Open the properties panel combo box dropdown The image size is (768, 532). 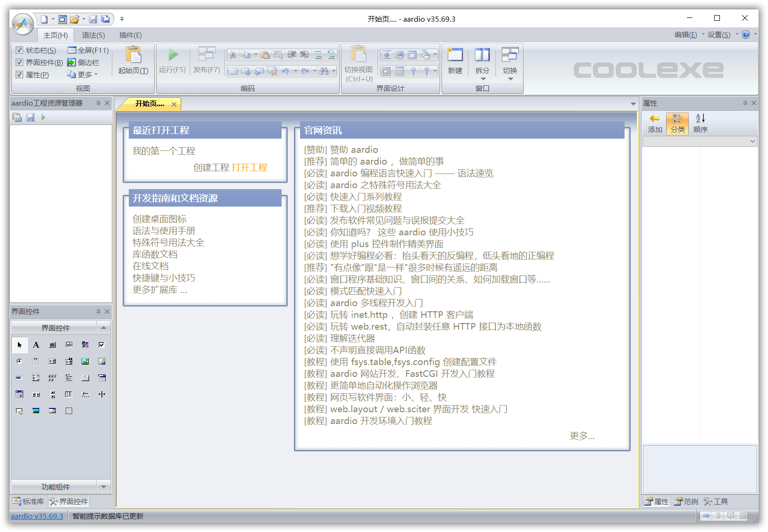751,141
